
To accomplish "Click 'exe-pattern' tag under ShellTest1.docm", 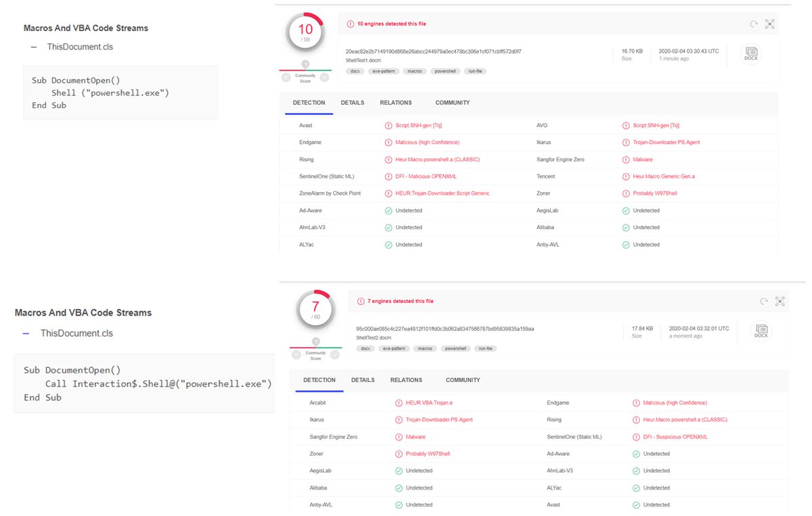I will click(383, 71).
